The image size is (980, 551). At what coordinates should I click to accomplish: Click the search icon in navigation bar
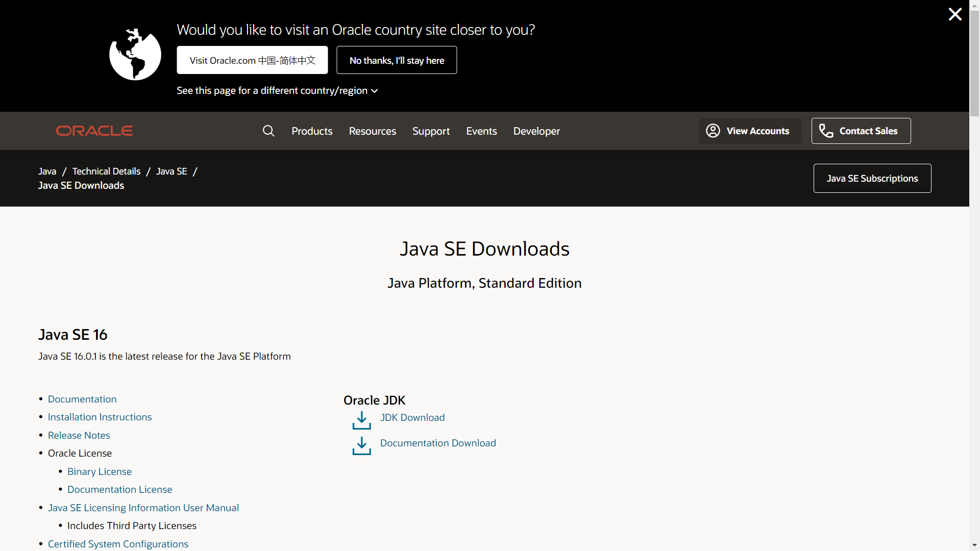(x=268, y=131)
